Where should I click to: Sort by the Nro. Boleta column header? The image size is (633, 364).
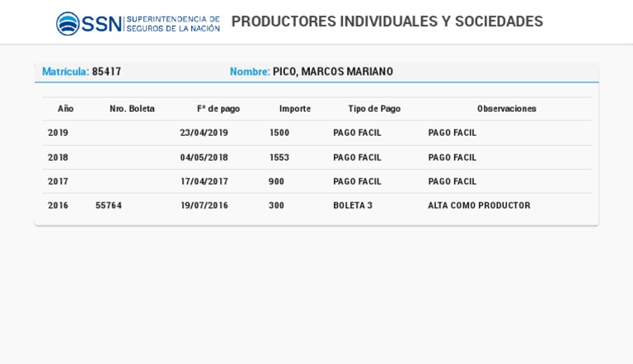tap(132, 109)
